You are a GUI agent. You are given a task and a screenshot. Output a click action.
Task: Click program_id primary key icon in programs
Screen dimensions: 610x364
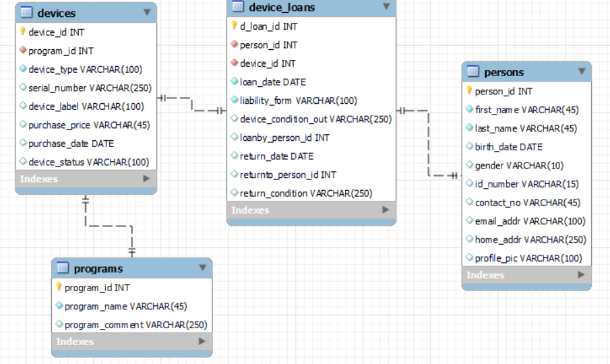tap(59, 286)
